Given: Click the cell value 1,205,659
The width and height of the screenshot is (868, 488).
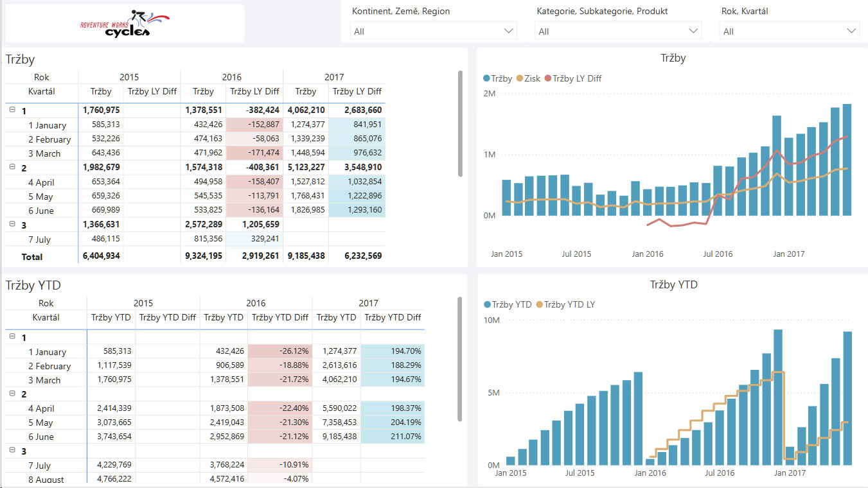Looking at the screenshot, I should point(260,224).
